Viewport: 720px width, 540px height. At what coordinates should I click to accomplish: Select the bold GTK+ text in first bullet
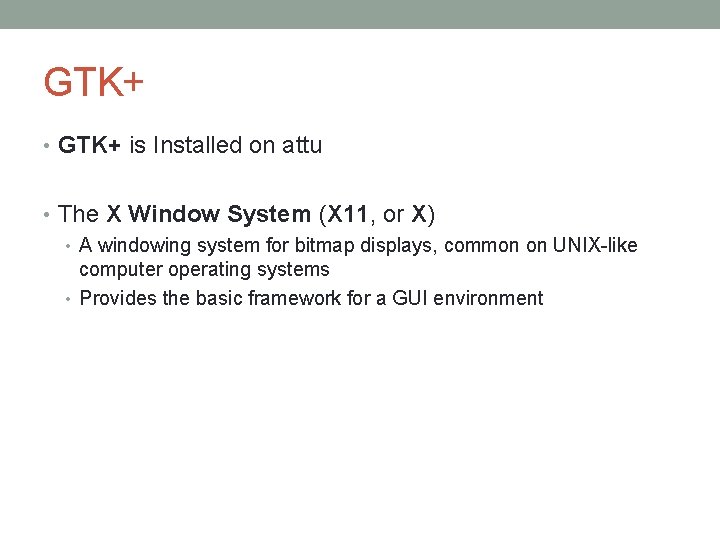(x=89, y=145)
